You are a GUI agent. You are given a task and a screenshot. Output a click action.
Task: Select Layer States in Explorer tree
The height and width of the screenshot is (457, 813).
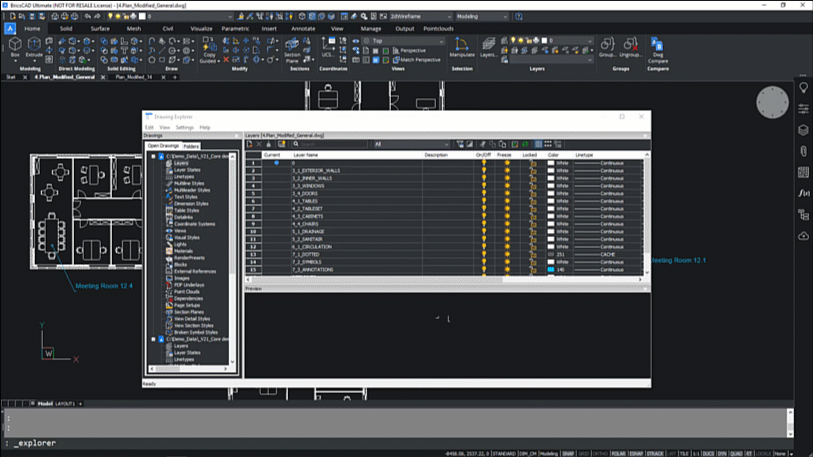(x=187, y=170)
